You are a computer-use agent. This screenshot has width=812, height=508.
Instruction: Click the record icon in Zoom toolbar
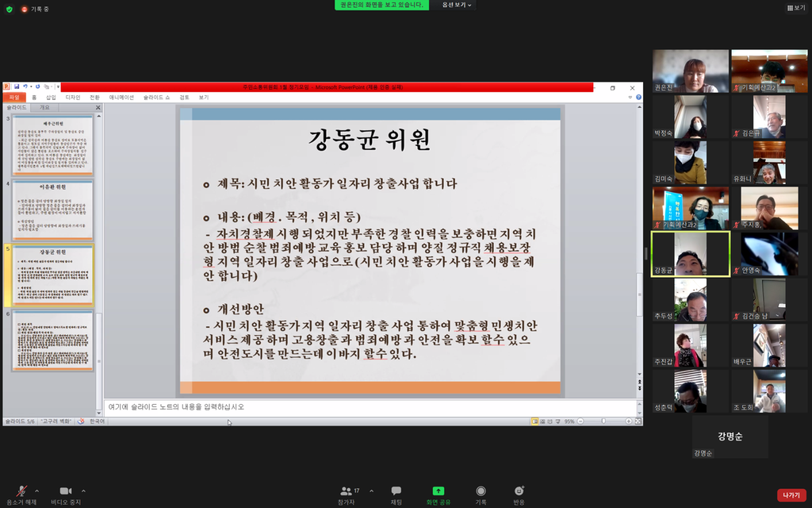click(x=481, y=491)
